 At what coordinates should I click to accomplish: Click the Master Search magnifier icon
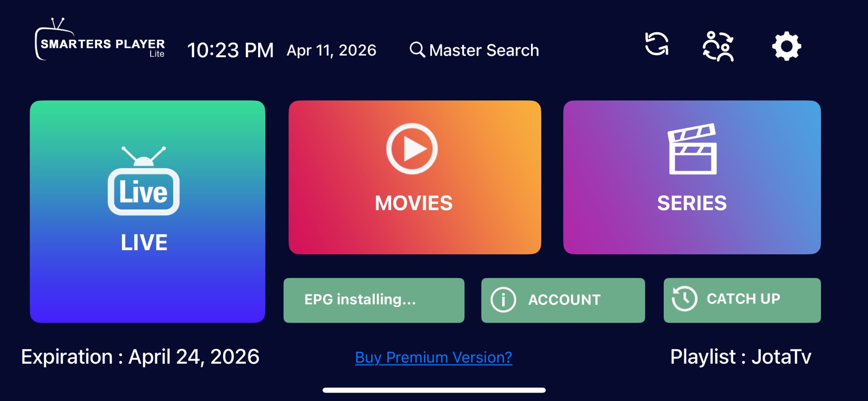coord(417,50)
